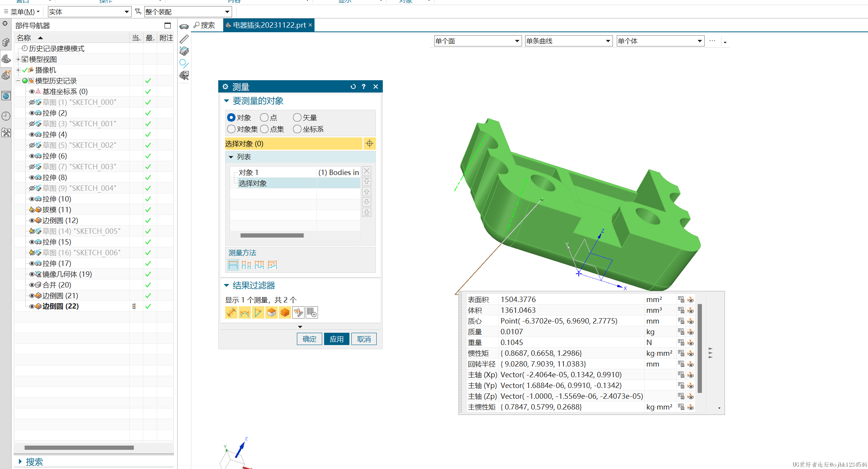Select the 对象 radio button
The width and height of the screenshot is (868, 469).
click(231, 117)
